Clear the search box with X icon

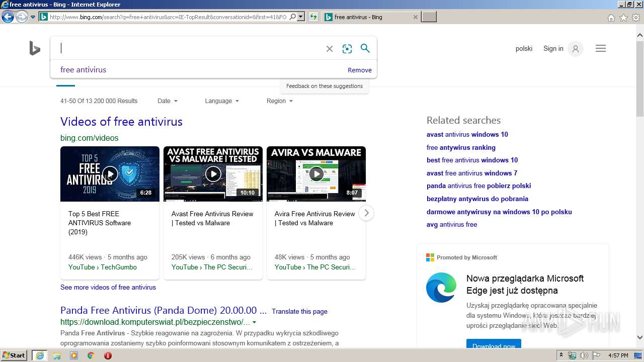pyautogui.click(x=330, y=49)
